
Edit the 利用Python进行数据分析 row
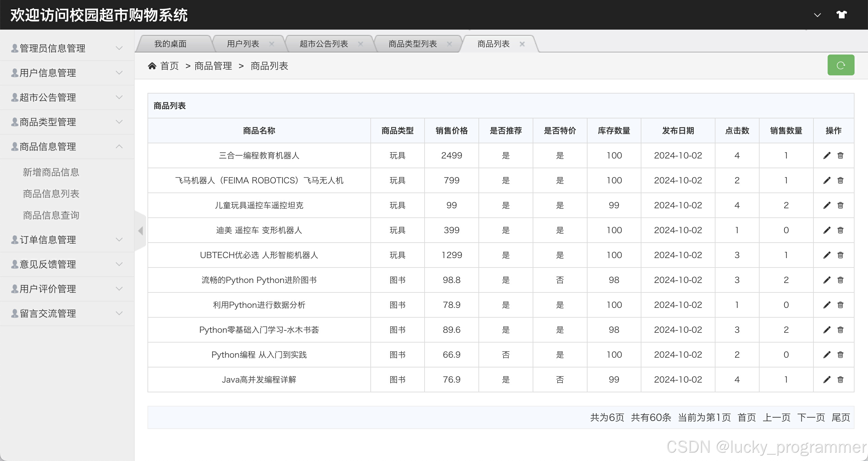tap(827, 305)
